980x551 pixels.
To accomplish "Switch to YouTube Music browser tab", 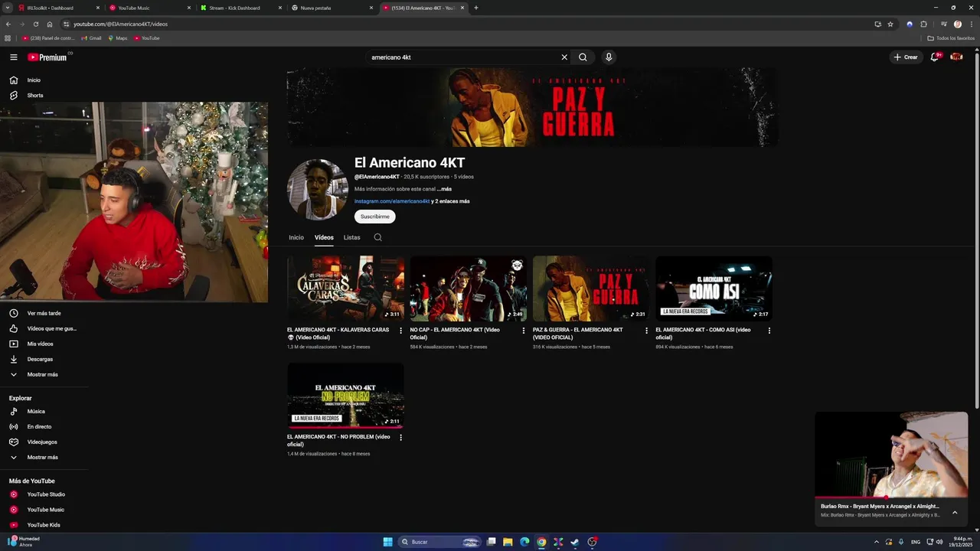I will (x=149, y=8).
